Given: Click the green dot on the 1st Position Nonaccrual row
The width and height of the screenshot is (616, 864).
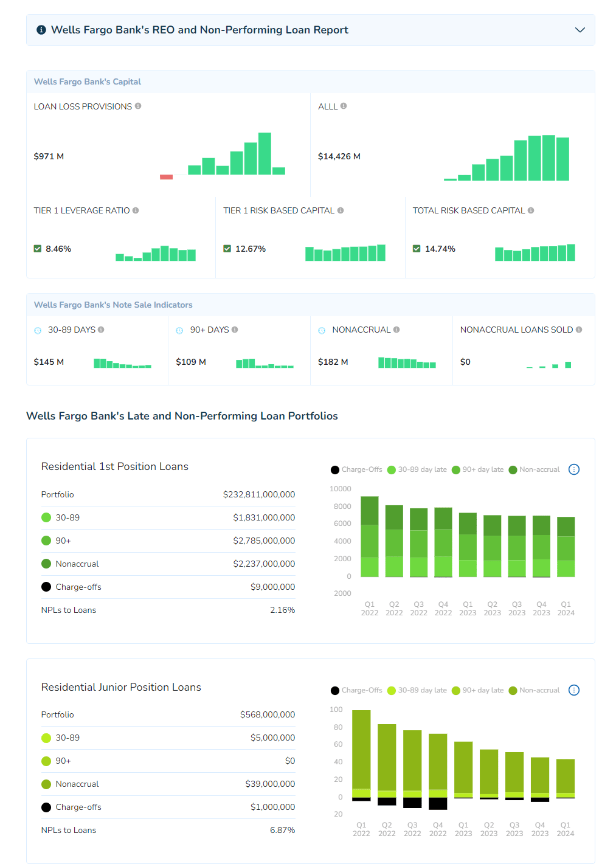Looking at the screenshot, I should click(x=46, y=564).
